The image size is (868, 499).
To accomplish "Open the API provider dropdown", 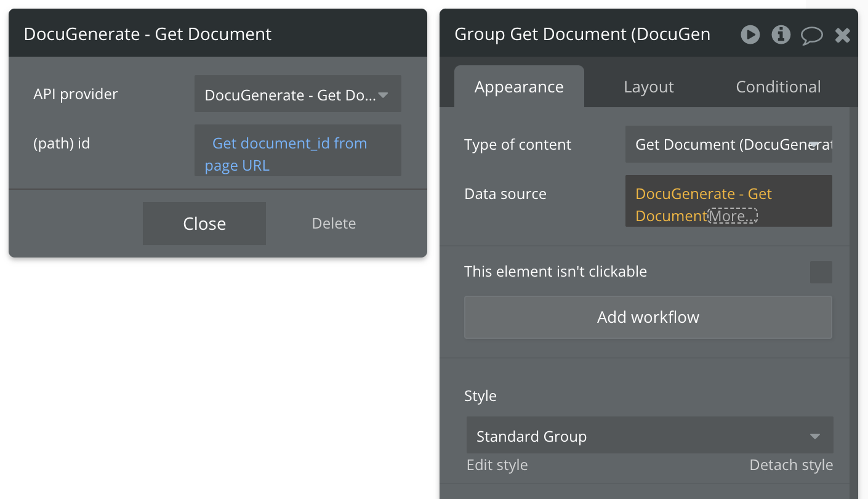I will pos(298,94).
